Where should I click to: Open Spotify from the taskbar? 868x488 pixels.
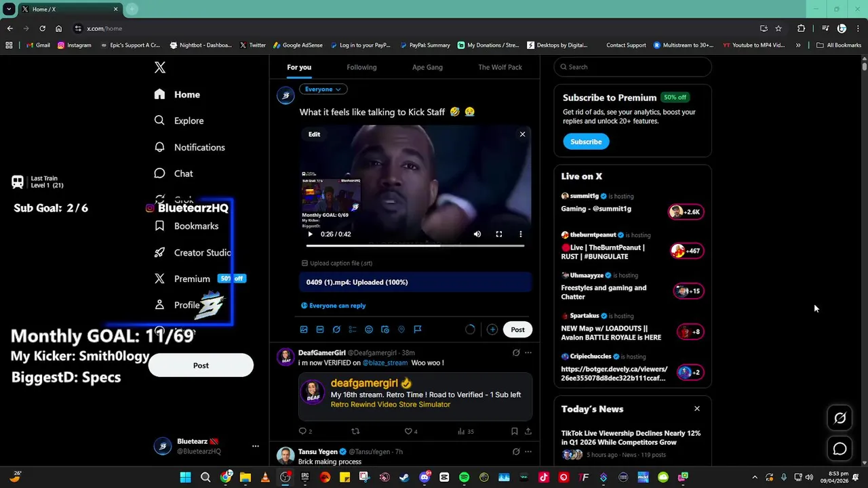464,477
